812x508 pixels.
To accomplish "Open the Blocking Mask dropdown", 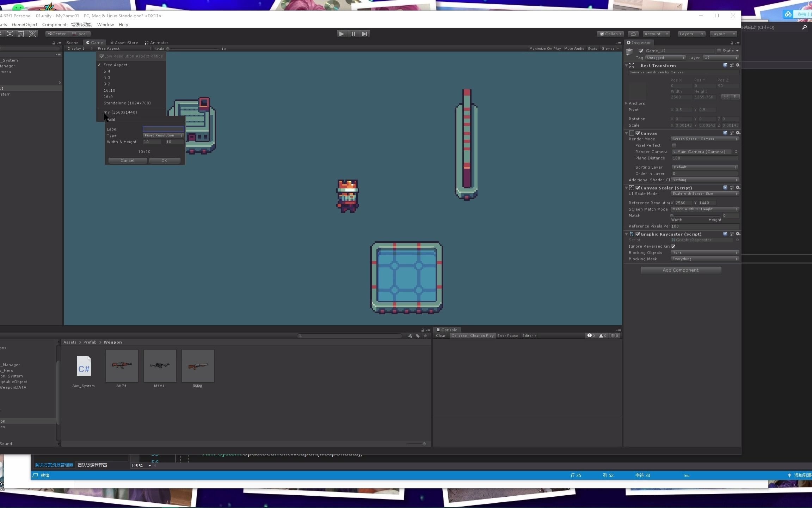I will pyautogui.click(x=703, y=259).
